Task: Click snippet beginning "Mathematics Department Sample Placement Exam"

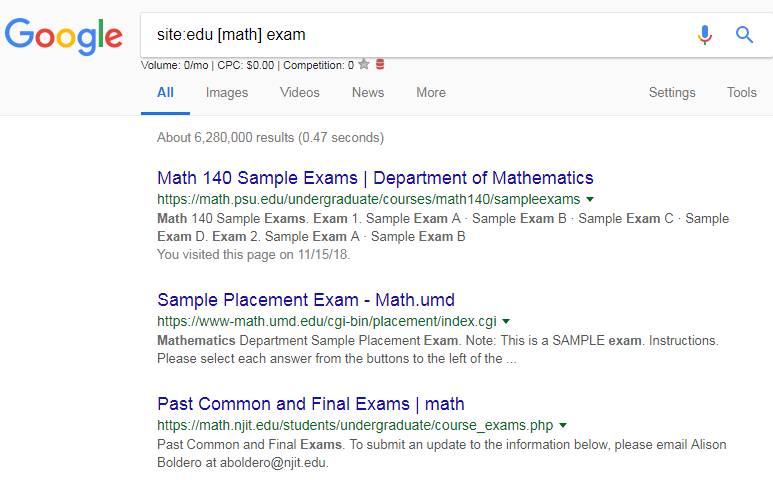Action: click(x=438, y=349)
